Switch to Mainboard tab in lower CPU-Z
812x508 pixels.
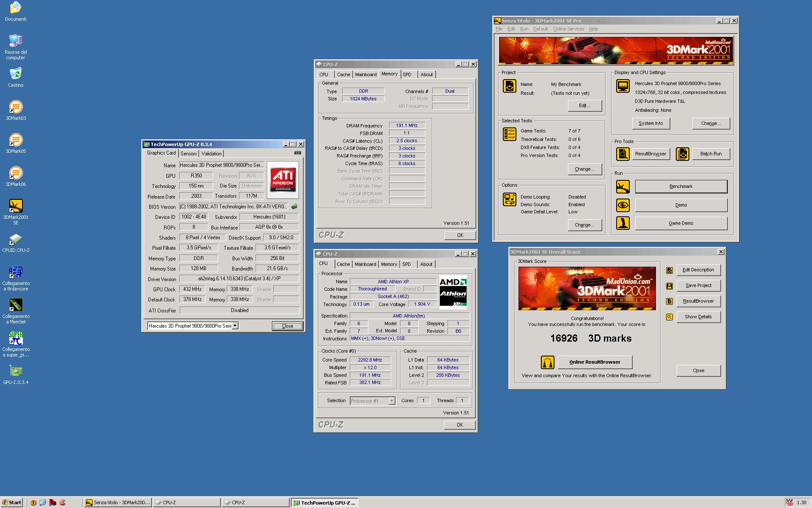click(365, 264)
